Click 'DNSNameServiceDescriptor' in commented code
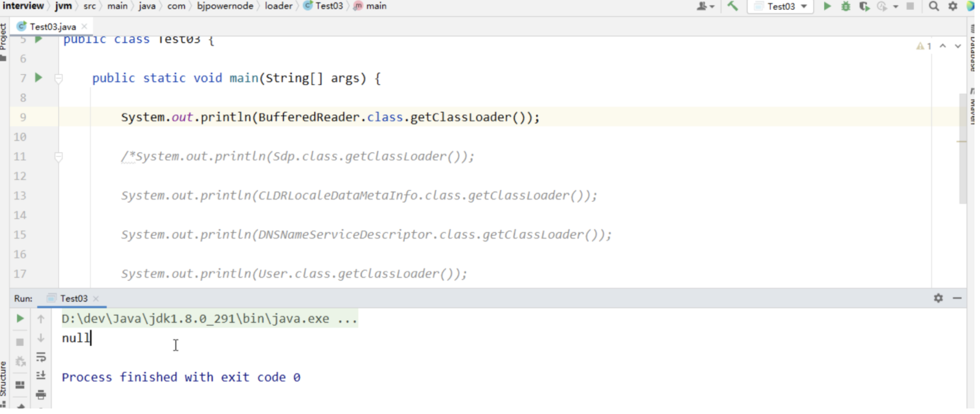Image resolution: width=980 pixels, height=414 pixels. pyautogui.click(x=346, y=235)
